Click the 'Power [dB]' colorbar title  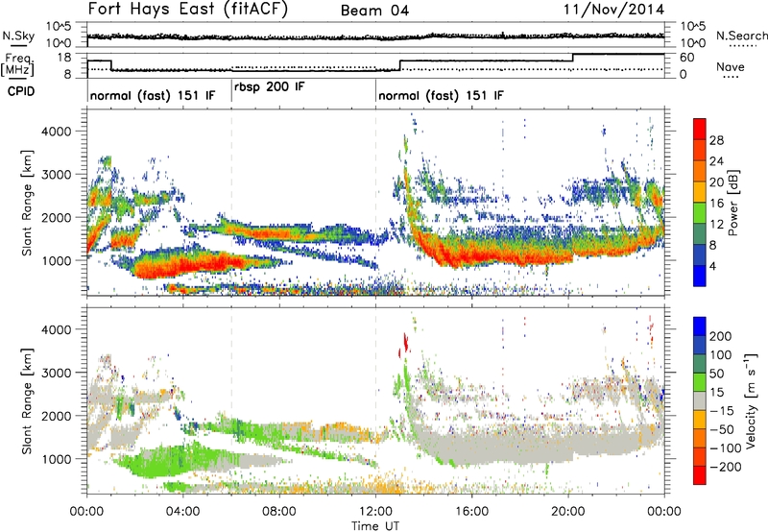pyautogui.click(x=733, y=203)
